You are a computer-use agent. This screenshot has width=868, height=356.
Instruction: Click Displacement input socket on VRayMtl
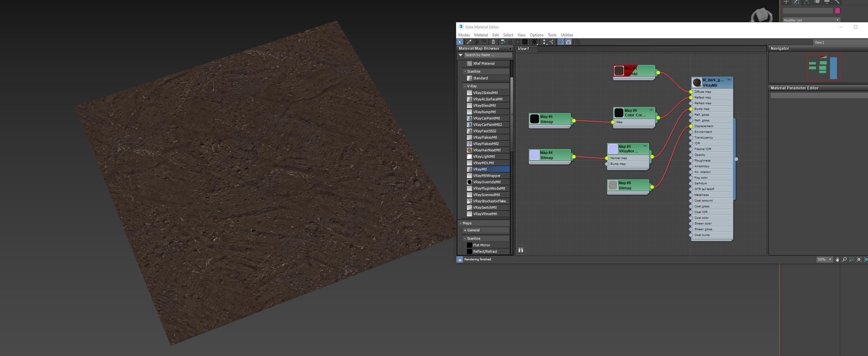[691, 126]
